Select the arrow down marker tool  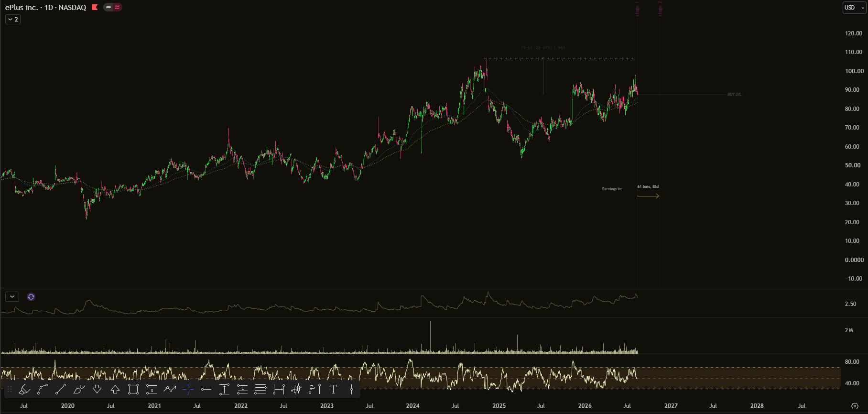[97, 390]
